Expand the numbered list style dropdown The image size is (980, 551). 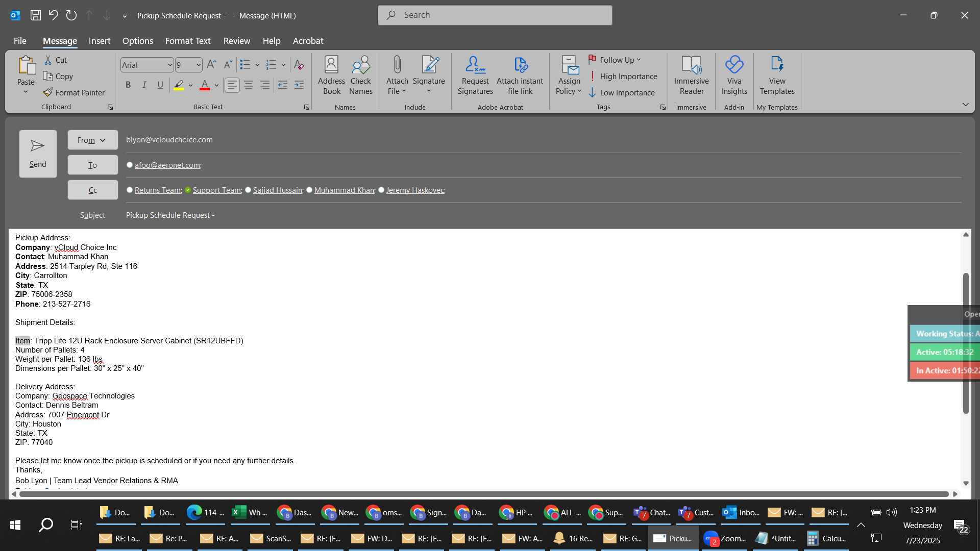coord(283,65)
